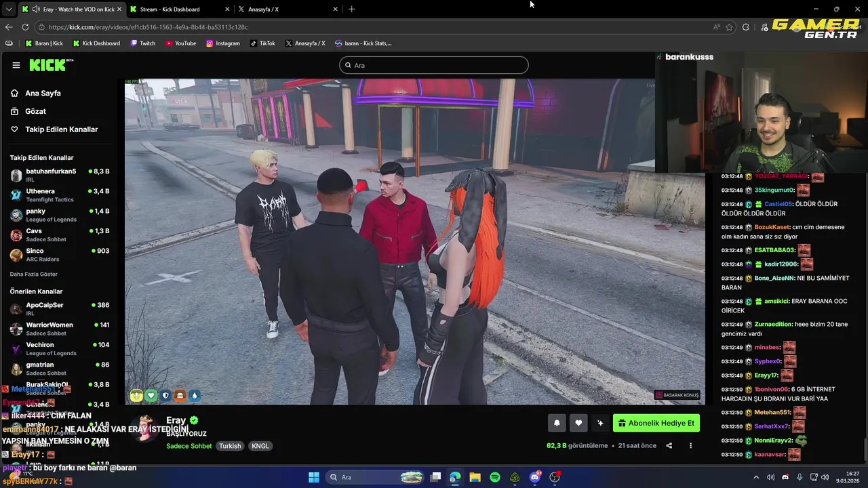Click Abonelik Hediye Et button
Screen dimensions: 868x488
point(656,423)
